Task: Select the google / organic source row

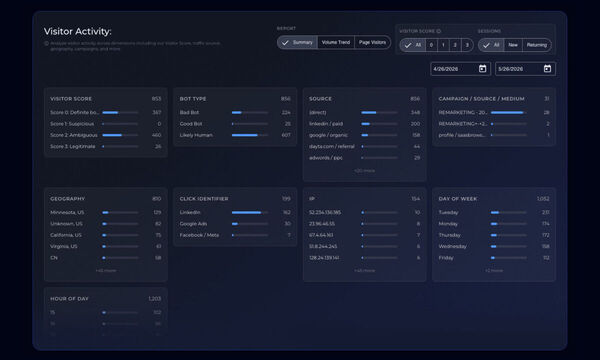Action: click(x=364, y=135)
